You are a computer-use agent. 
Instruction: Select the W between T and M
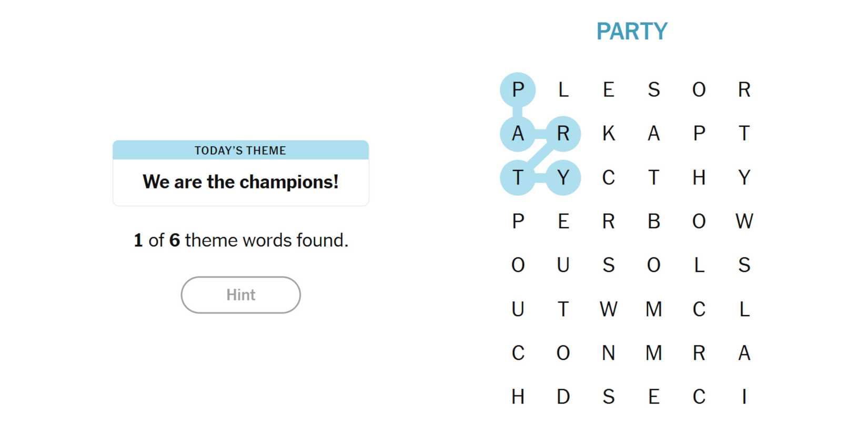[x=608, y=309]
